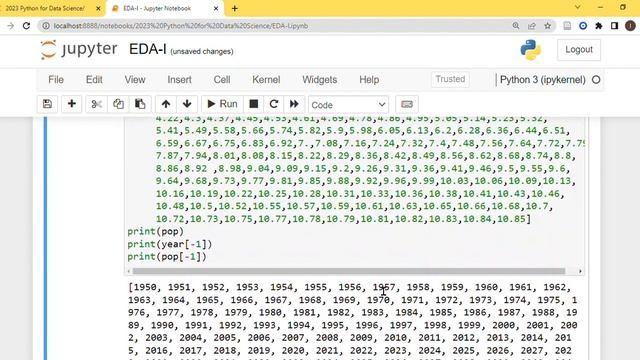Image resolution: width=640 pixels, height=360 pixels.
Task: Open the cell type Code dropdown
Action: tap(348, 105)
